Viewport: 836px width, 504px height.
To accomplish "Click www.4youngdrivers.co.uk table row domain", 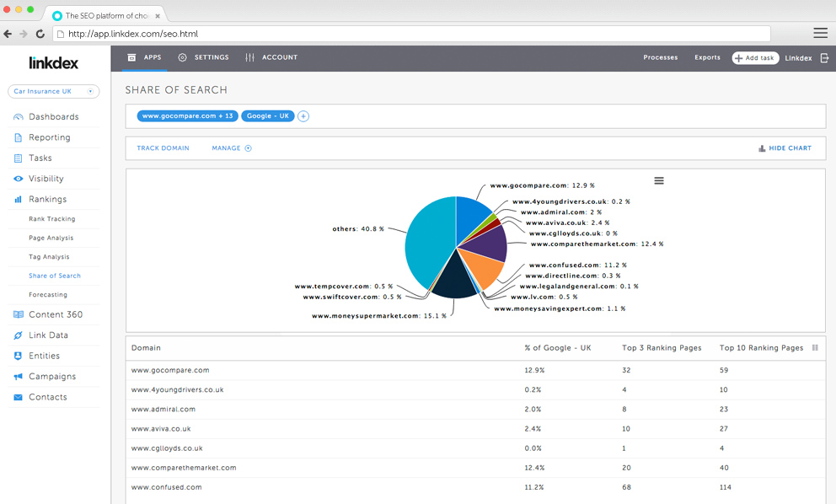I will 178,390.
